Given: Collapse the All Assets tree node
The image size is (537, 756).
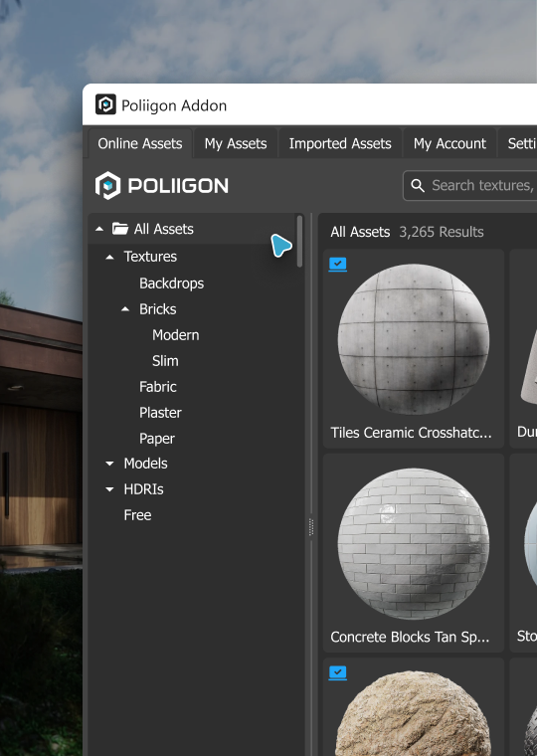Looking at the screenshot, I should coord(99,229).
